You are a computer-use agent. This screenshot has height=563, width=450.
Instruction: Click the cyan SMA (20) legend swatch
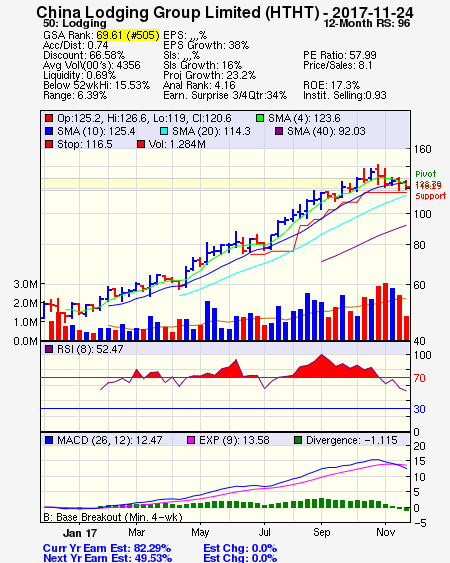[164, 131]
